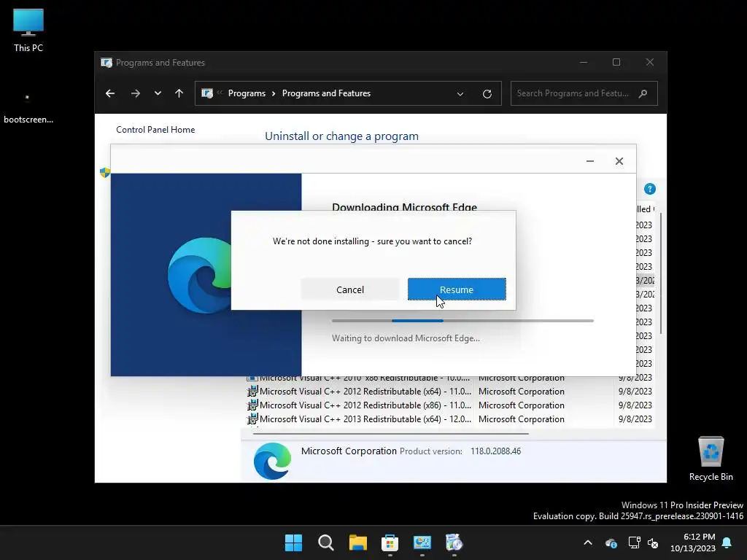Go back in Programs and Features
Image resolution: width=747 pixels, height=560 pixels.
click(110, 93)
